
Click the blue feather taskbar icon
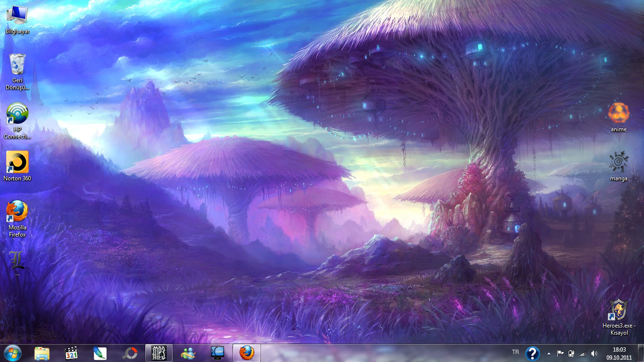(100, 353)
